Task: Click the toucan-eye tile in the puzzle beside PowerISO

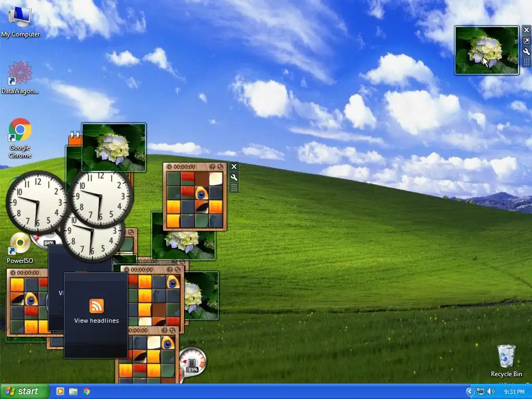Action: pos(31,299)
